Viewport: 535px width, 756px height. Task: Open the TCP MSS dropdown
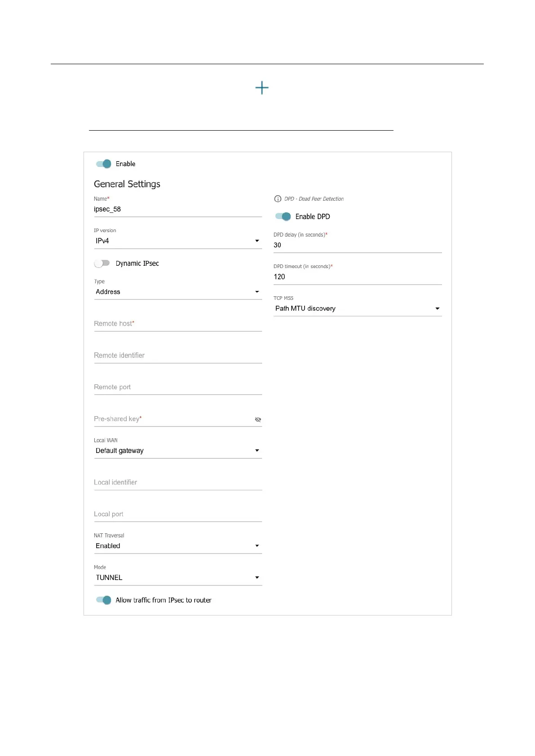tap(357, 308)
